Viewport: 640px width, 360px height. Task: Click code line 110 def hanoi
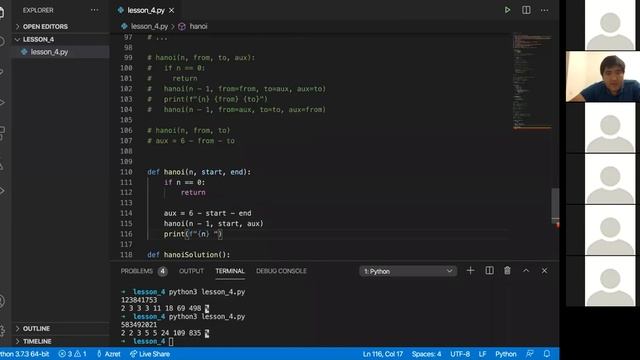click(199, 172)
